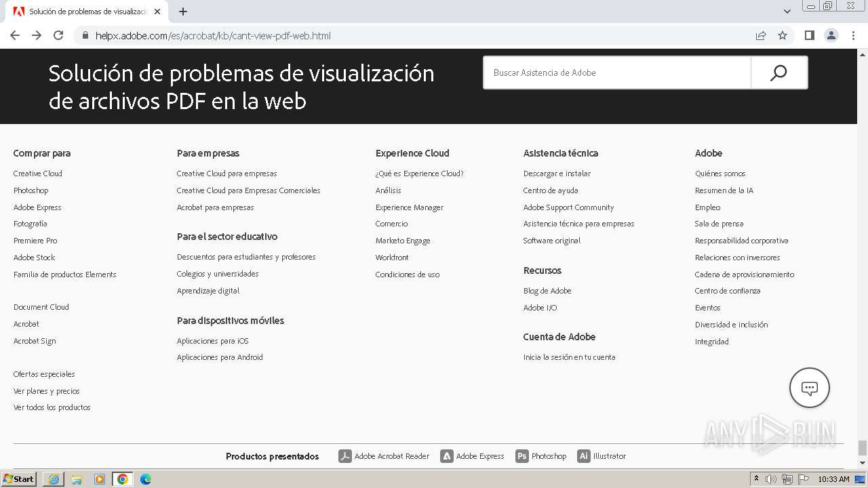
Task: Open Resumen de la IA link
Action: tap(724, 190)
